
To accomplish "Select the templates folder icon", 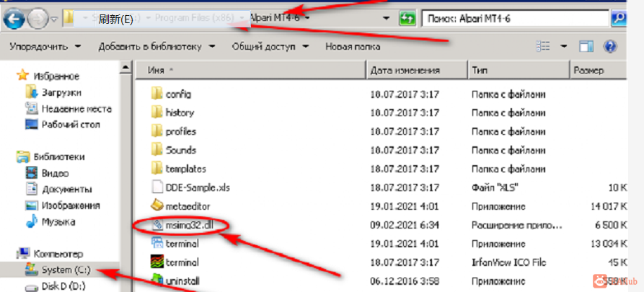I will pos(157,169).
